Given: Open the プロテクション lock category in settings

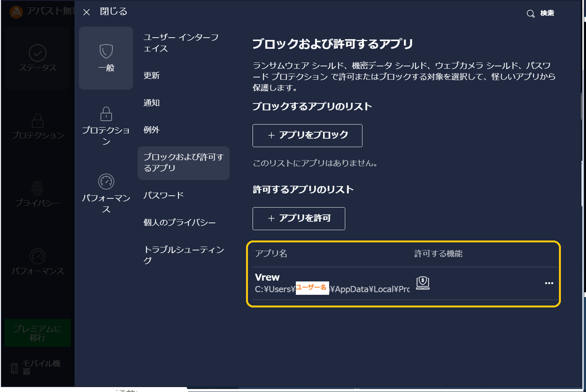Looking at the screenshot, I should point(106,126).
